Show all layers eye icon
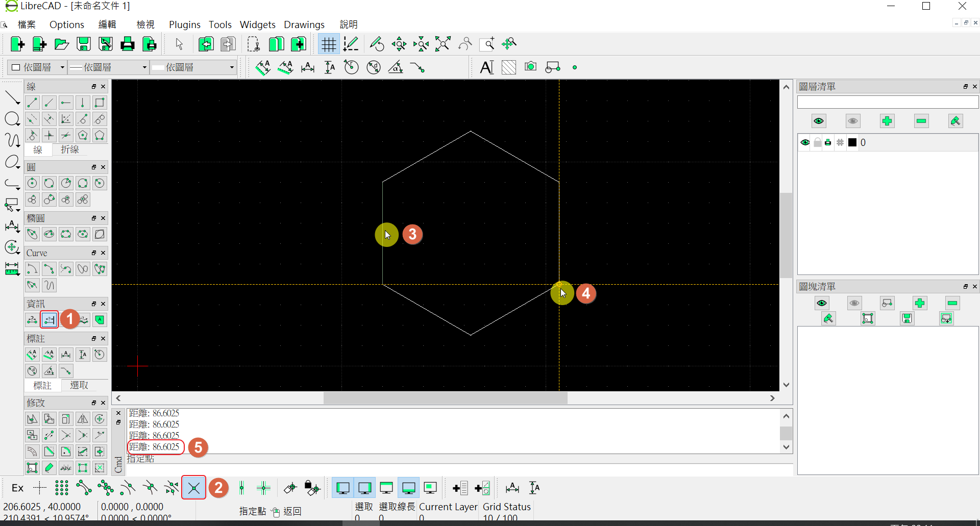The height and width of the screenshot is (526, 980). 819,121
